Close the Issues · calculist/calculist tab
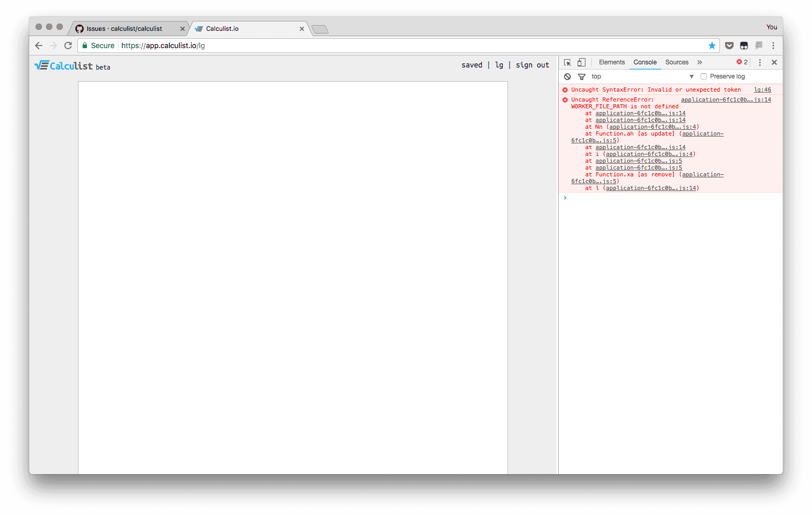Image resolution: width=812 pixels, height=516 pixels. pos(183,29)
